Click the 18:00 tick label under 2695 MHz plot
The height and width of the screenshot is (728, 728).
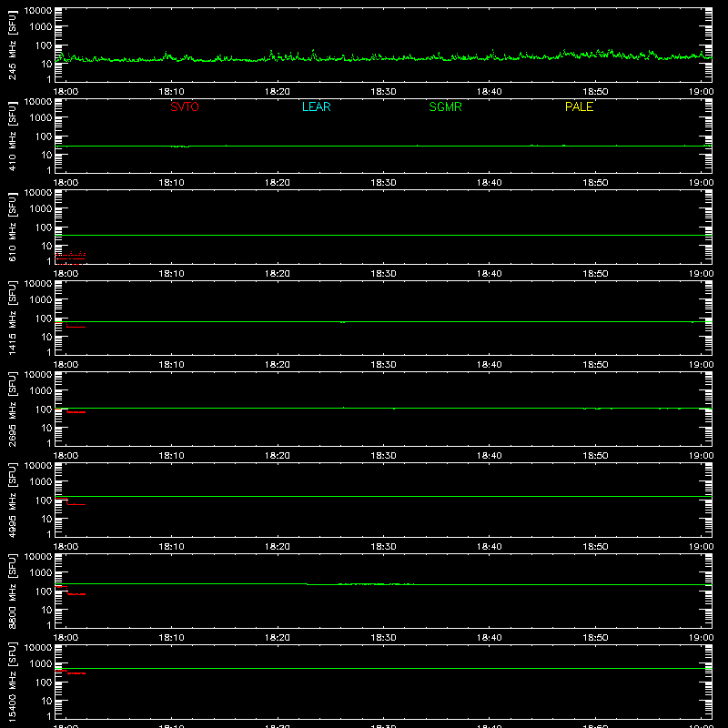click(x=66, y=456)
